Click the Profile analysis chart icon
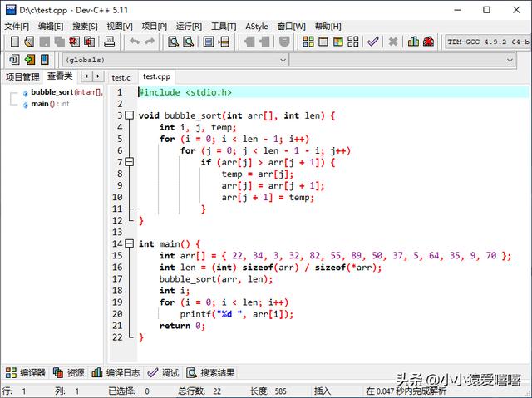Screen dimensions: 532x398 click(413, 42)
